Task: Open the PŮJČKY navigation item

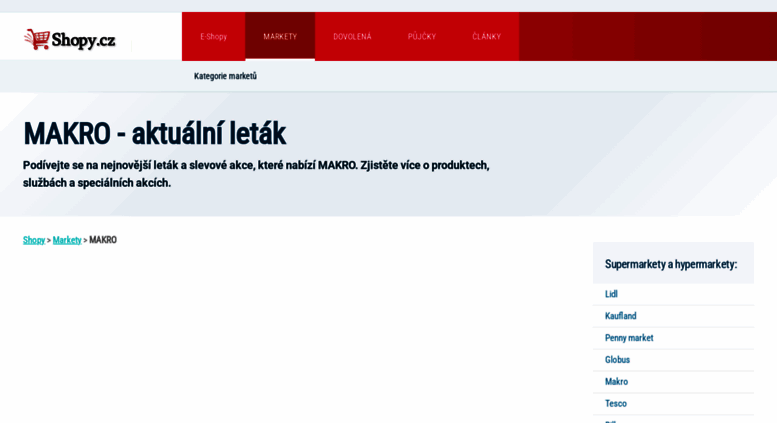Action: 422,37
